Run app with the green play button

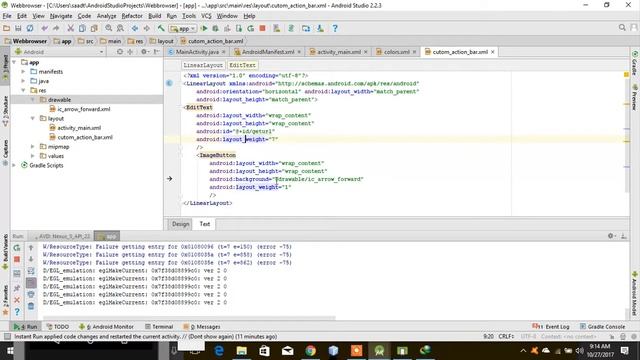[204, 28]
